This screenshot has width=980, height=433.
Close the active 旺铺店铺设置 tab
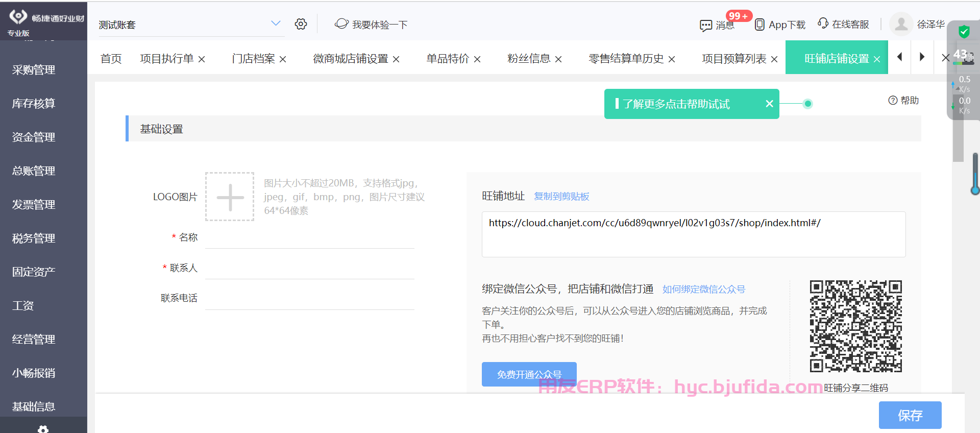877,59
